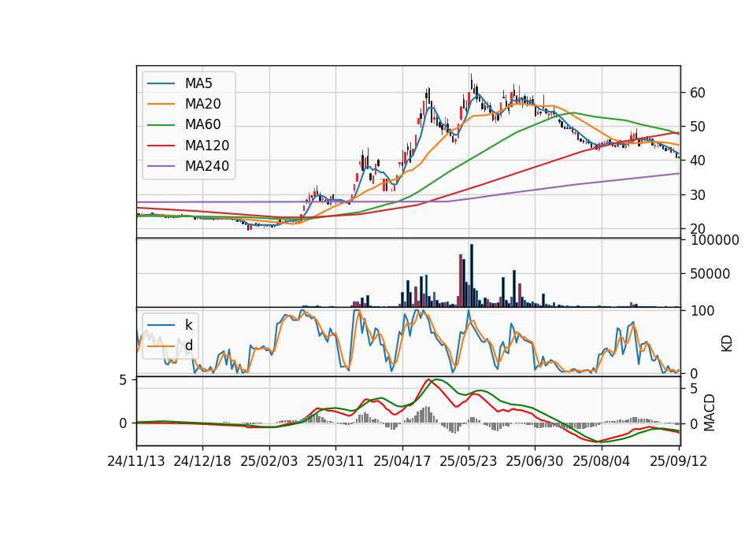Viewport: 756px width, 543px height.
Task: Click the volume axis value 100000
Action: [x=715, y=240]
